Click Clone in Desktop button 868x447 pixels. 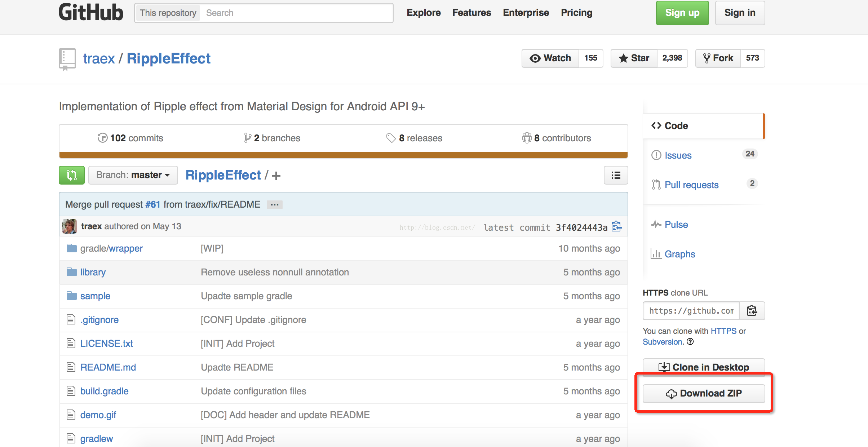tap(704, 367)
